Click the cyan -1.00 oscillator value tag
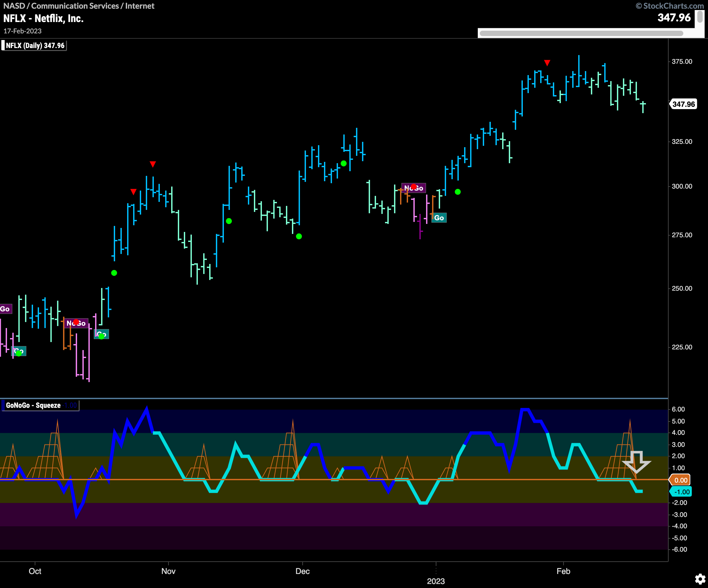This screenshot has height=588, width=708. [x=681, y=492]
